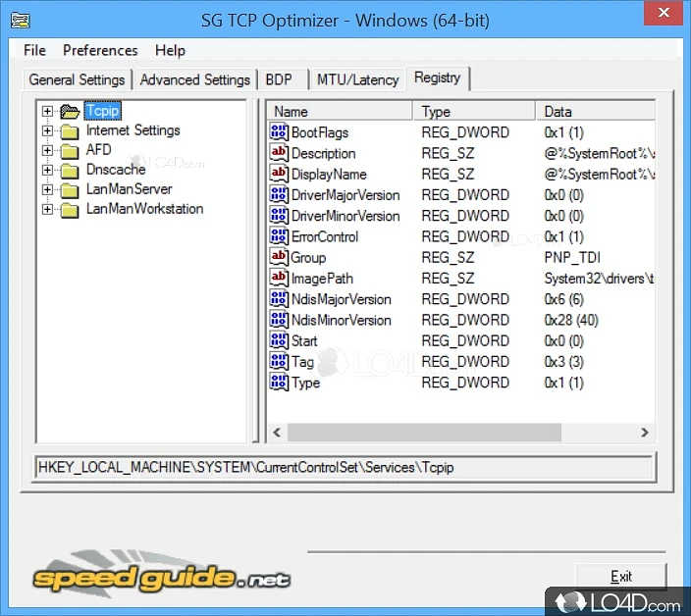Open the File menu
Viewport: 691px width, 616px height.
point(34,50)
